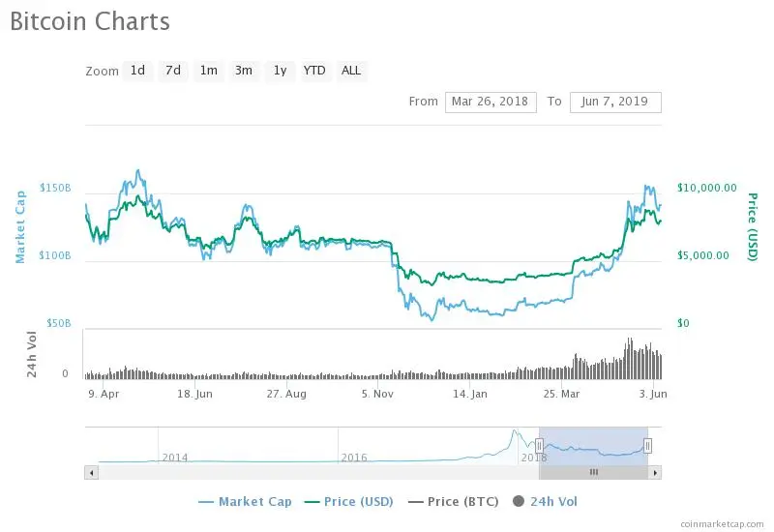Choose the 3m zoom option
Screen dimensions: 774x532
tap(244, 71)
